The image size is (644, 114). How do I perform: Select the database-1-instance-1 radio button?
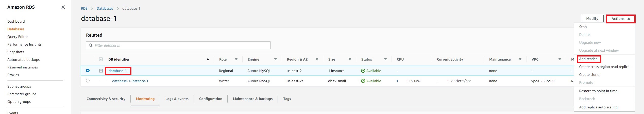click(88, 81)
